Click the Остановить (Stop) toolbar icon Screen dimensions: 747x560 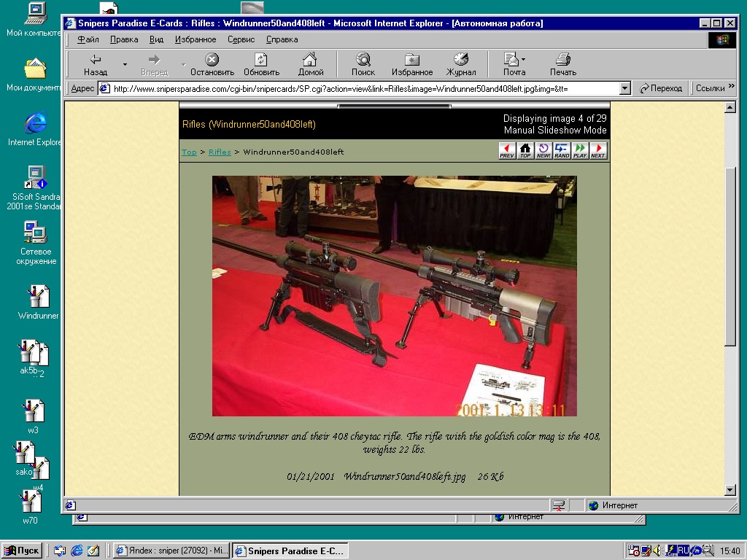(212, 64)
